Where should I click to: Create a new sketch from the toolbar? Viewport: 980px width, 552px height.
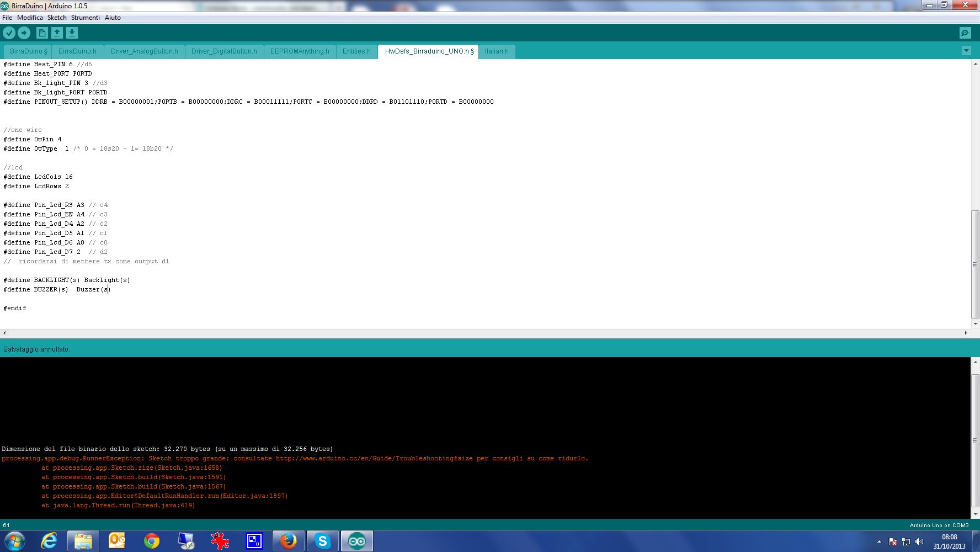click(x=42, y=33)
